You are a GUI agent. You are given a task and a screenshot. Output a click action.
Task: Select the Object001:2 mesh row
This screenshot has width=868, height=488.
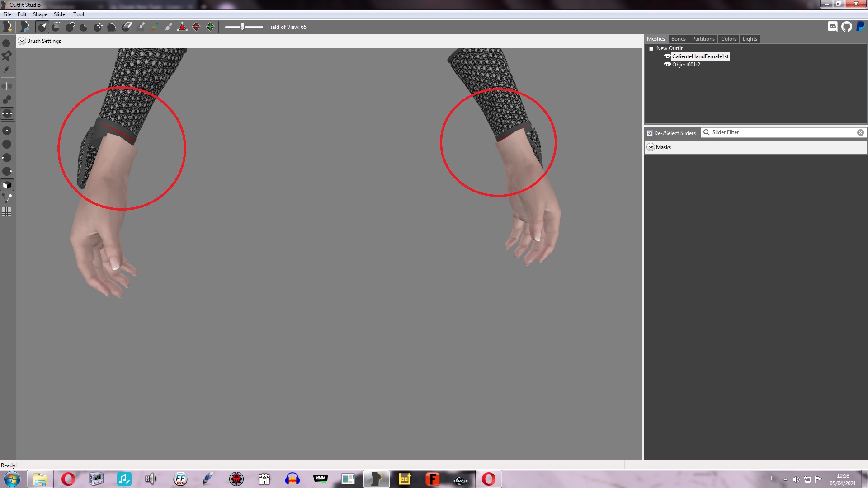tap(686, 65)
